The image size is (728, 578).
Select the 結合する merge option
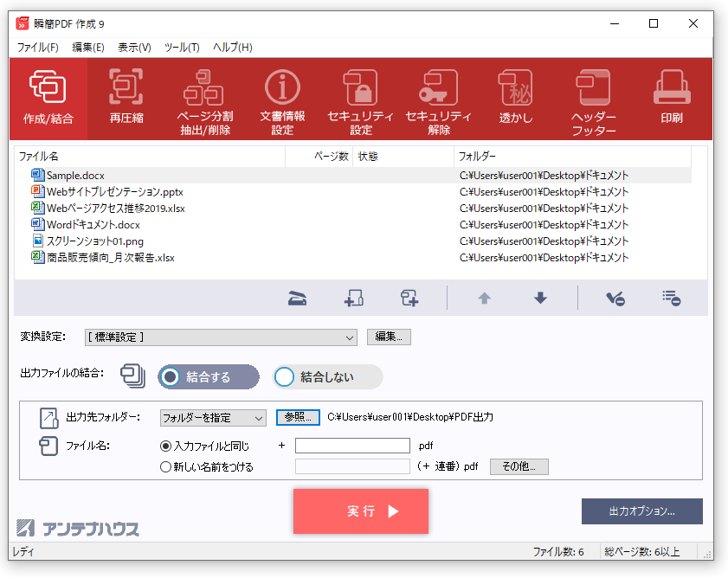209,376
